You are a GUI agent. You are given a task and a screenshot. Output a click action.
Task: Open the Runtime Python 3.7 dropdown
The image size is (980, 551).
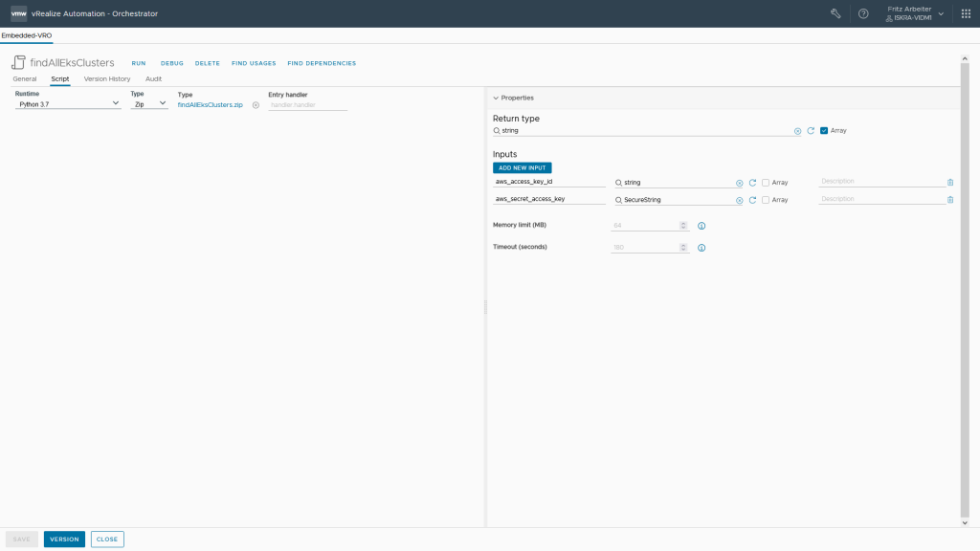tap(68, 103)
